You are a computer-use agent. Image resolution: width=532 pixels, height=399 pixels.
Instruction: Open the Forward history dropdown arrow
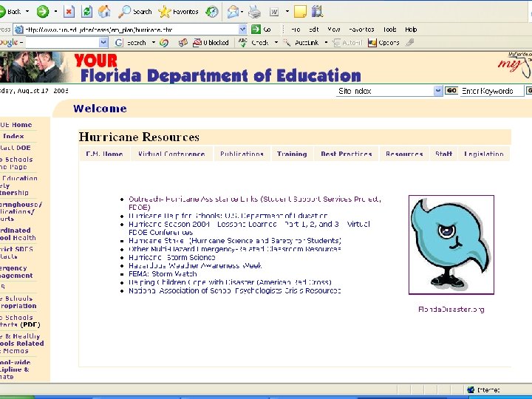[x=55, y=12]
